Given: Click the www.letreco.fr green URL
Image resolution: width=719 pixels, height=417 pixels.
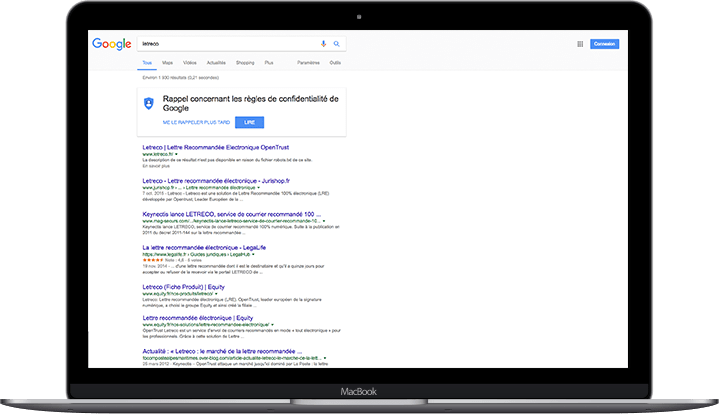Looking at the screenshot, I should point(158,154).
